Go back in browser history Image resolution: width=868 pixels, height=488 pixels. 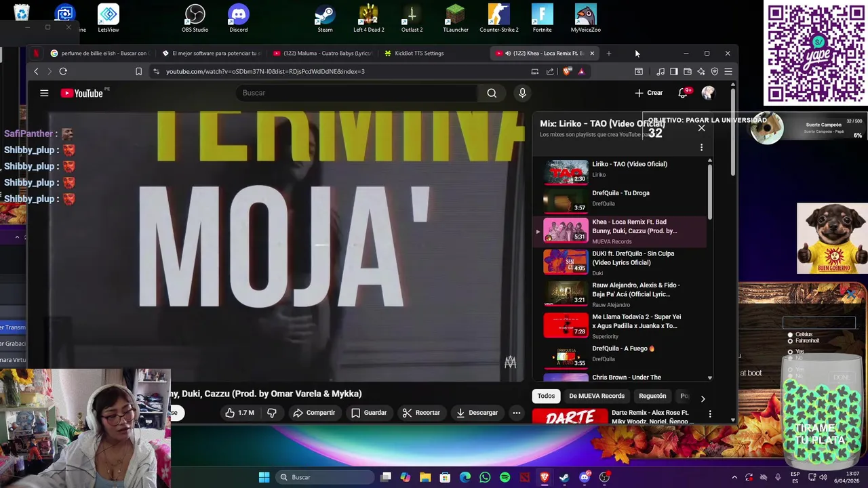(x=37, y=71)
